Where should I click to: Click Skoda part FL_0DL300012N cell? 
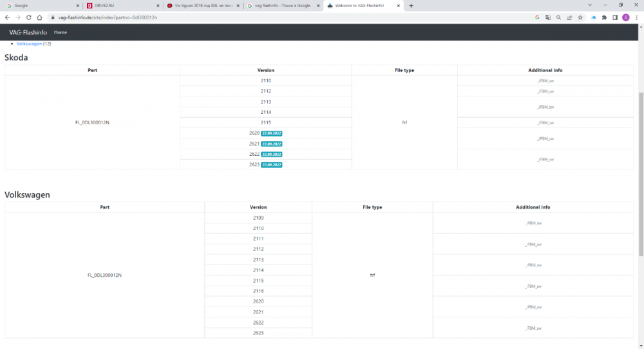coord(92,122)
